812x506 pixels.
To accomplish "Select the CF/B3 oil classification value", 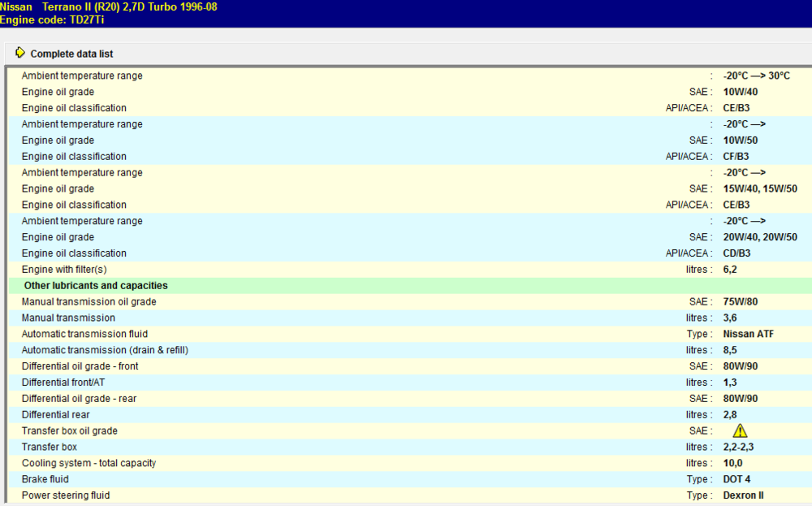I will point(736,157).
